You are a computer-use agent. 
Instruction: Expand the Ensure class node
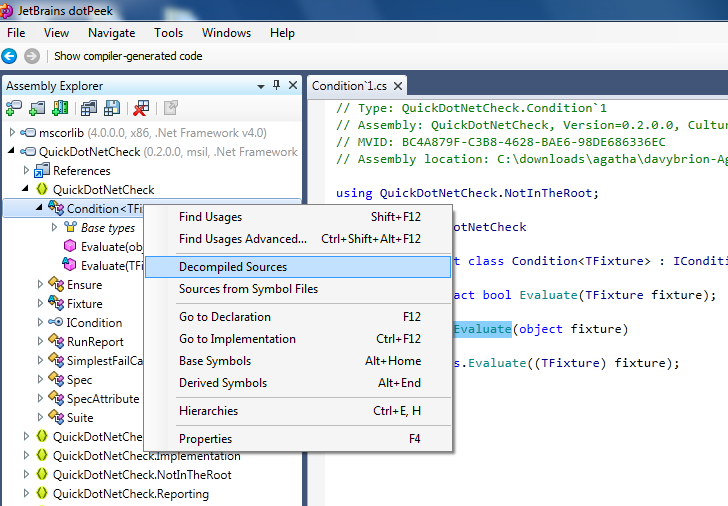coord(40,284)
